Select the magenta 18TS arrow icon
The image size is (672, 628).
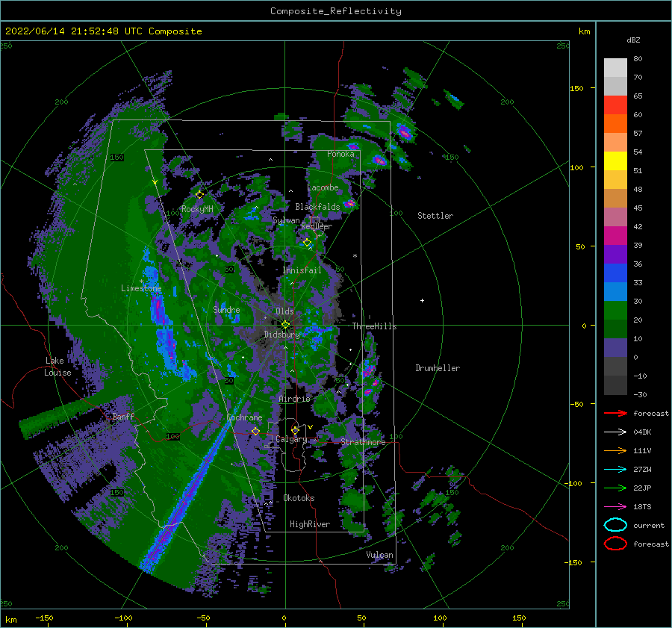pyautogui.click(x=615, y=507)
